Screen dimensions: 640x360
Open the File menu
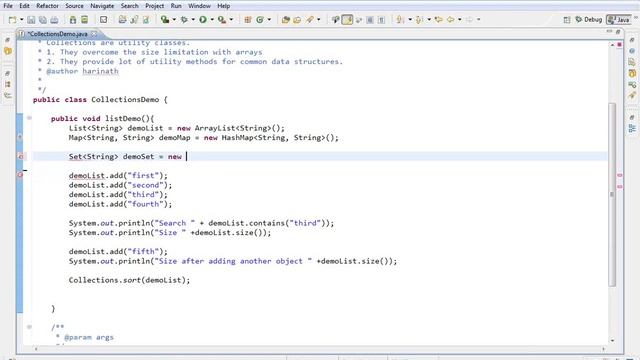[8, 6]
